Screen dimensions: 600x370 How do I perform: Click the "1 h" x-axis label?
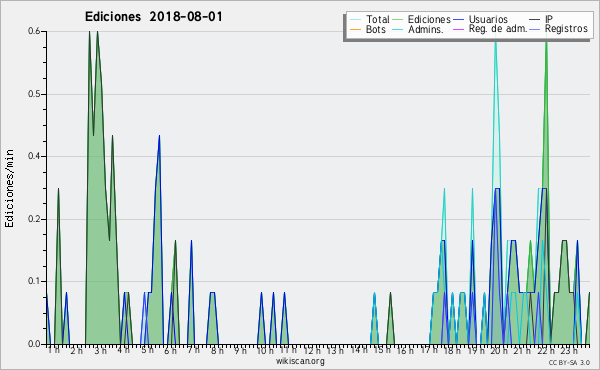pyautogui.click(x=54, y=350)
